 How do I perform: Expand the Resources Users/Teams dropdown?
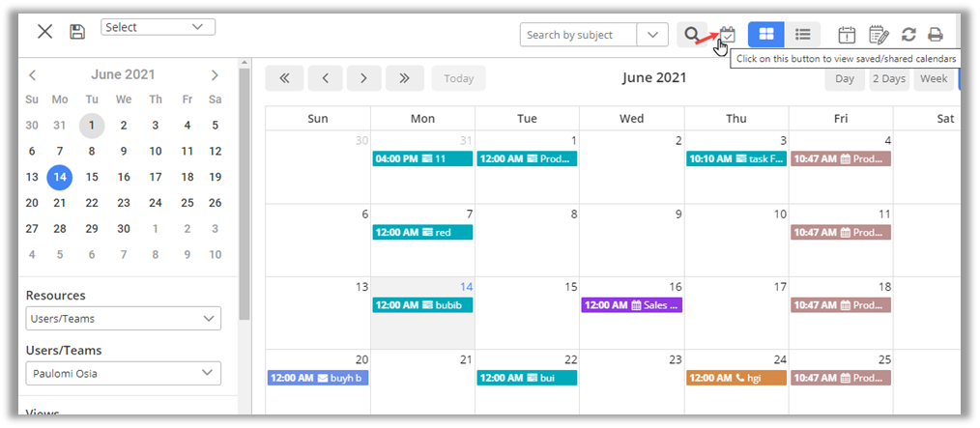123,318
